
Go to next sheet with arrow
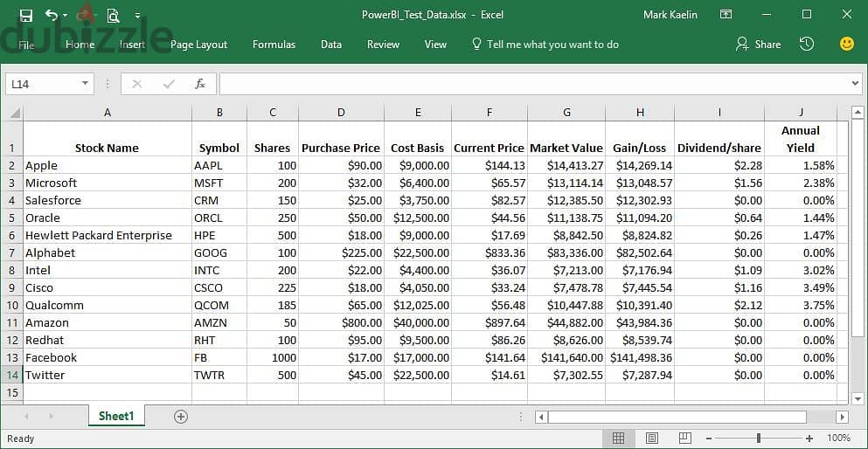click(x=51, y=417)
